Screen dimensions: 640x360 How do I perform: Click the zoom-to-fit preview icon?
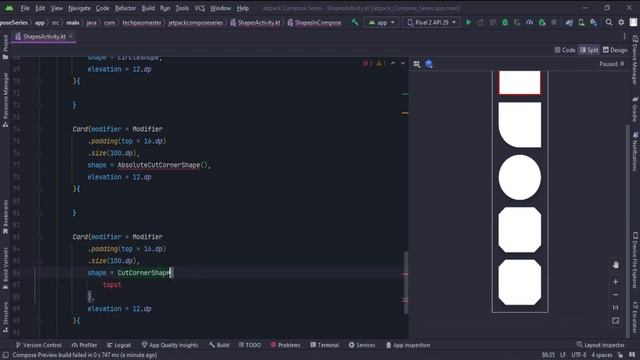[x=616, y=320]
